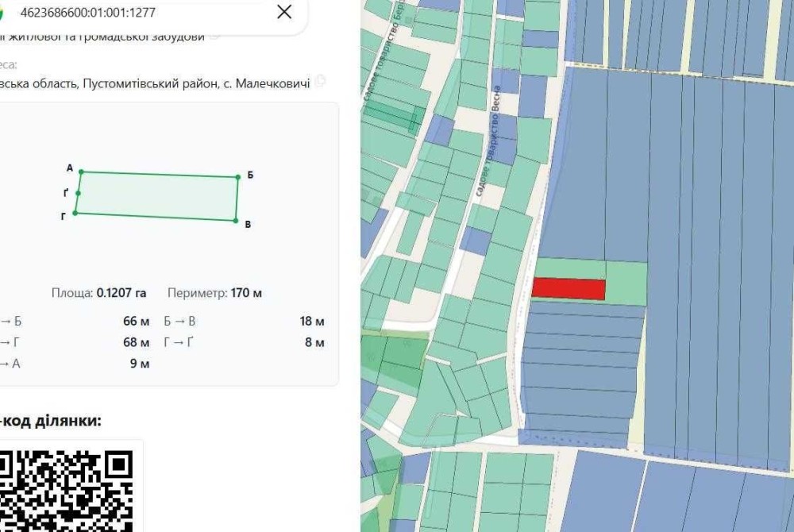The width and height of the screenshot is (794, 532).
Task: Click the area value 0.1207 га
Action: pos(121,293)
